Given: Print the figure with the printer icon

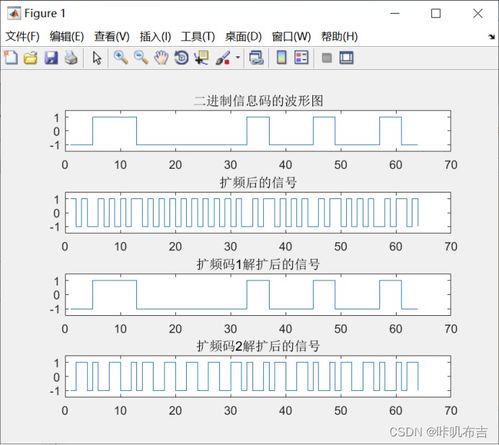Looking at the screenshot, I should click(71, 58).
